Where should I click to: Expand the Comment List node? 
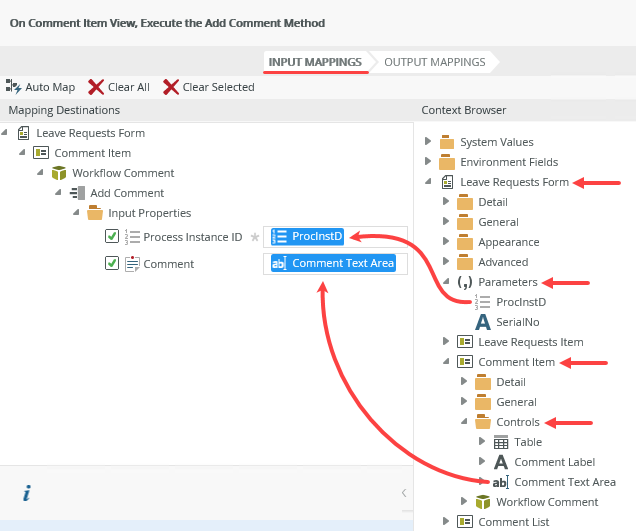click(446, 521)
